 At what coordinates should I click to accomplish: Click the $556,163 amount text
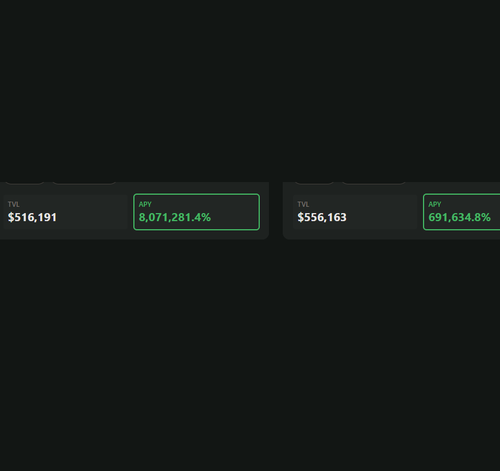(x=322, y=217)
